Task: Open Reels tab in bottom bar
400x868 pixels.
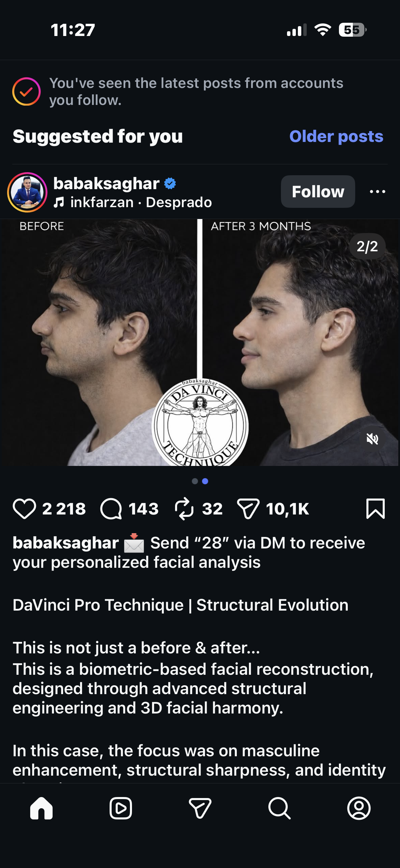Action: (x=121, y=808)
